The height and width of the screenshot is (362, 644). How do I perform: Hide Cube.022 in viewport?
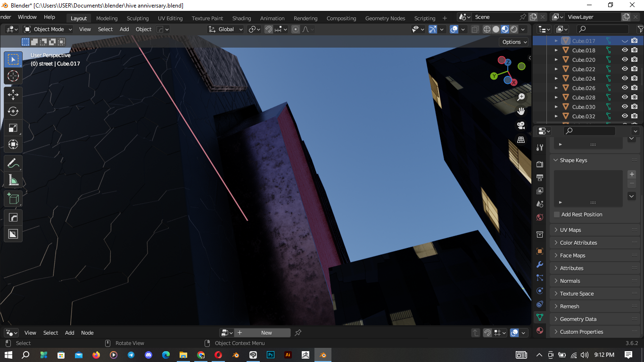(x=625, y=69)
